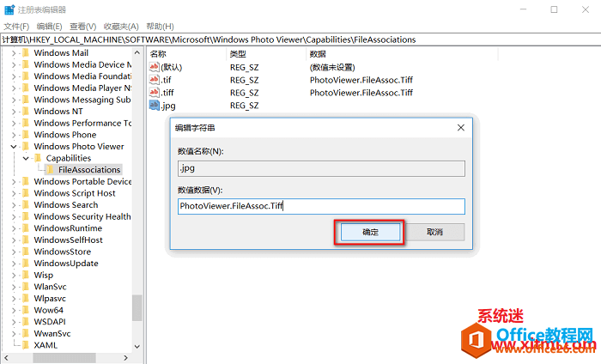This screenshot has height=364, width=601.
Task: Expand the WindowsUpdate tree node
Action: click(14, 264)
